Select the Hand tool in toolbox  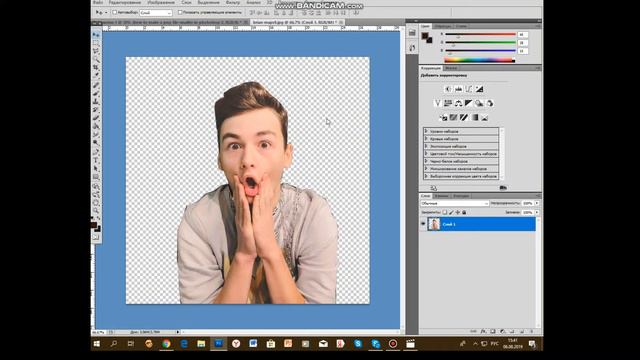96,203
